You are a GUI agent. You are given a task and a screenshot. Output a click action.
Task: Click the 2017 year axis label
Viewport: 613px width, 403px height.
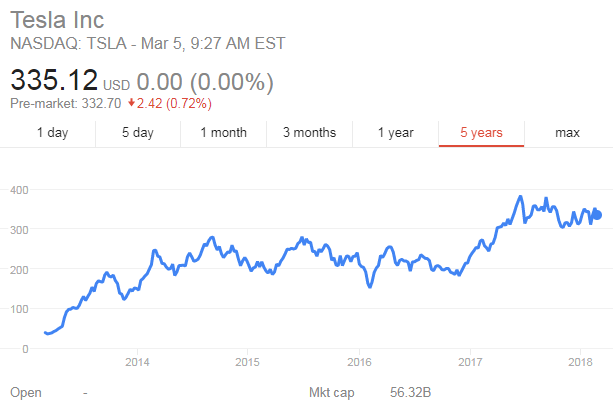(x=470, y=362)
